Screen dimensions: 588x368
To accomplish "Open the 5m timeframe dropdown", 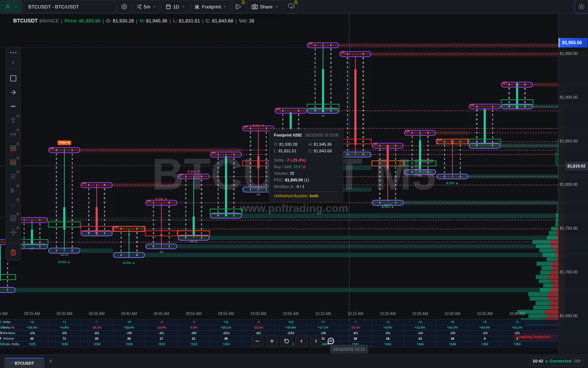I will [x=146, y=7].
